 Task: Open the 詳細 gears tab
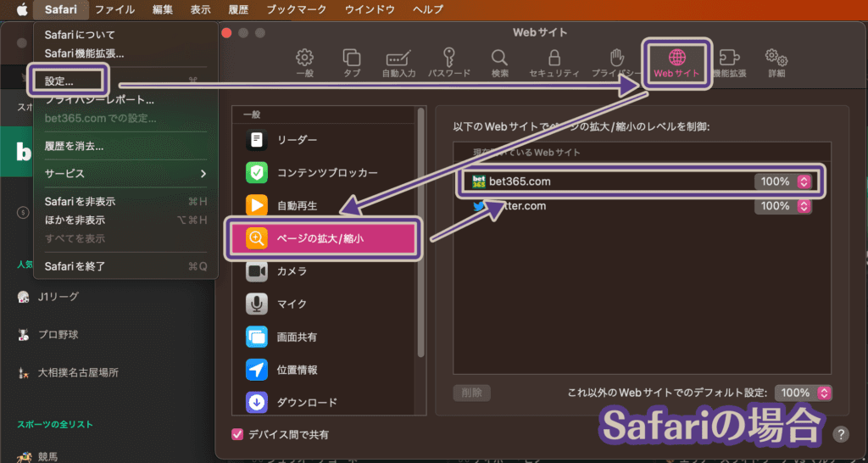[776, 63]
